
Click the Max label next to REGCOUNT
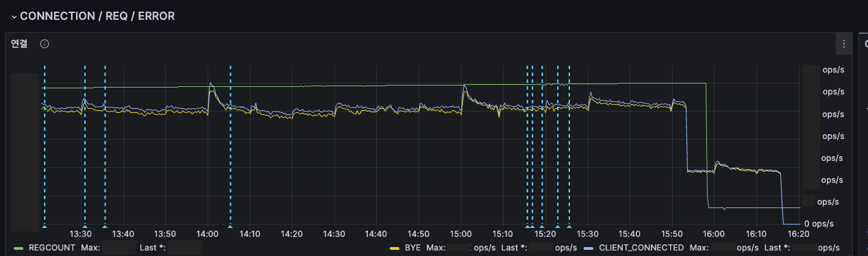[x=90, y=247]
